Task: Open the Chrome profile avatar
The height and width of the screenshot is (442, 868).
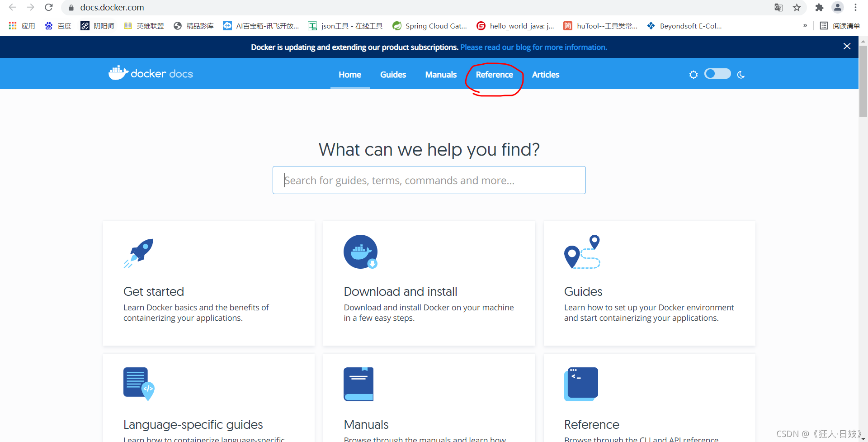Action: [838, 7]
